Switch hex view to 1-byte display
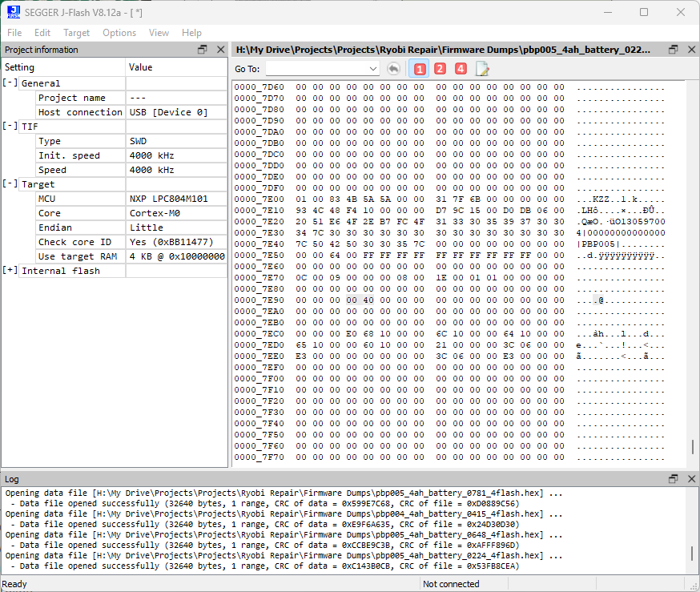Image resolution: width=700 pixels, height=592 pixels. (x=419, y=69)
